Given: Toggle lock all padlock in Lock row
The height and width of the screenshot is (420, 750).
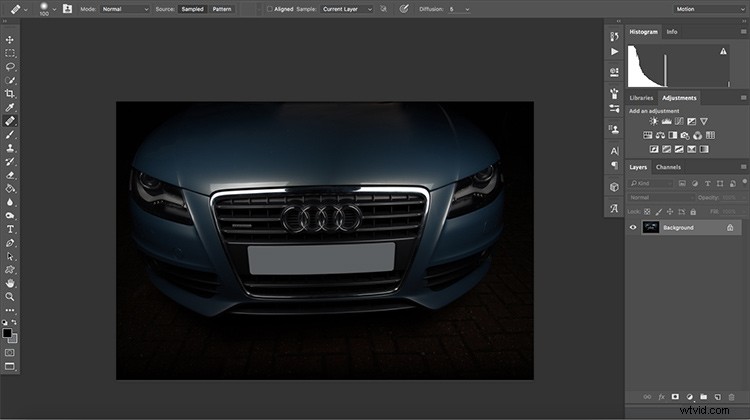Looking at the screenshot, I should click(693, 211).
